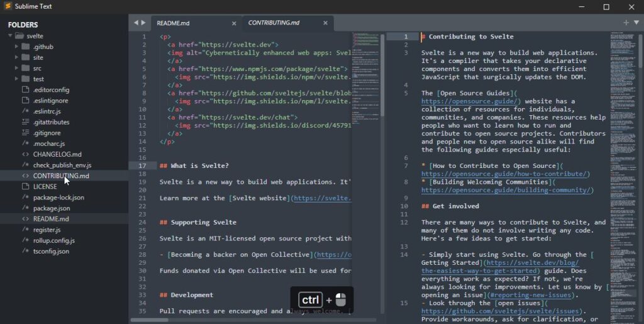
Task: Open the #reporting-new-issues link
Action: 532,295
